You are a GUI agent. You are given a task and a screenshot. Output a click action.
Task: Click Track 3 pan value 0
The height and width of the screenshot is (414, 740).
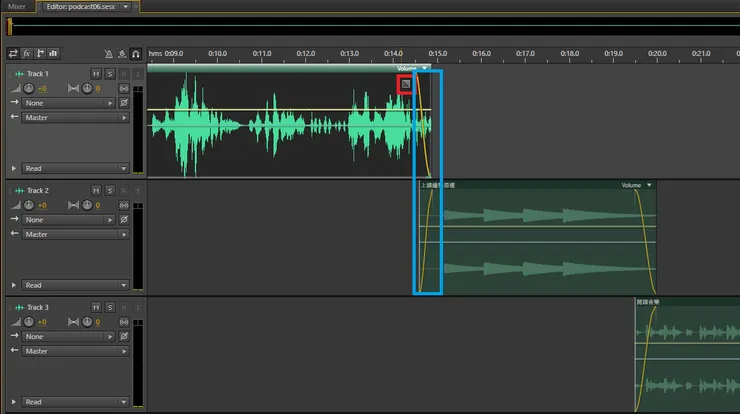point(98,322)
